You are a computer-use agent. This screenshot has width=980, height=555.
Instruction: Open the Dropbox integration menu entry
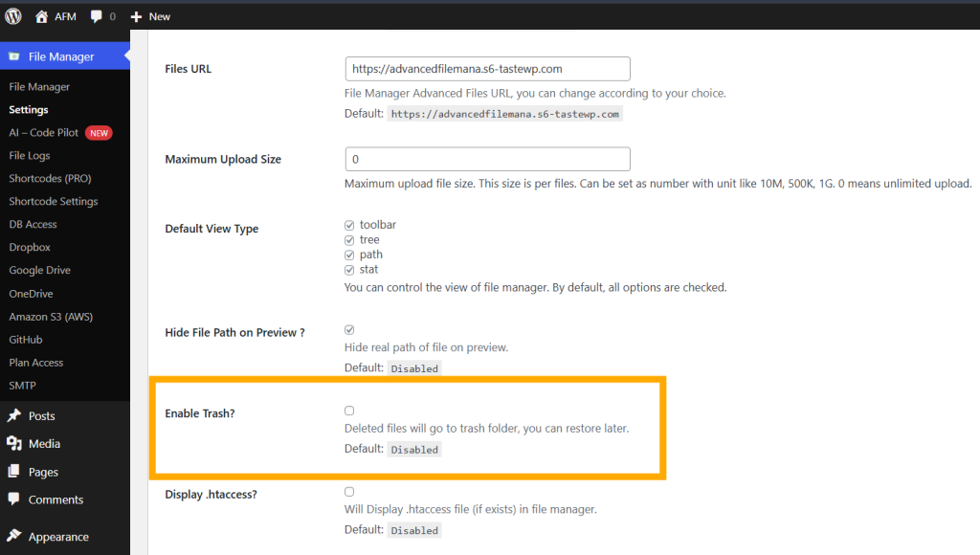[x=29, y=247]
